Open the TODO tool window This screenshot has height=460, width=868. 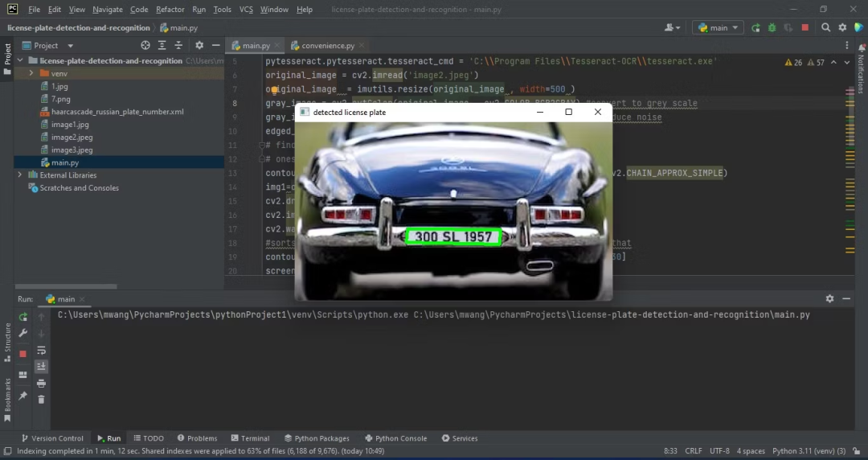149,438
